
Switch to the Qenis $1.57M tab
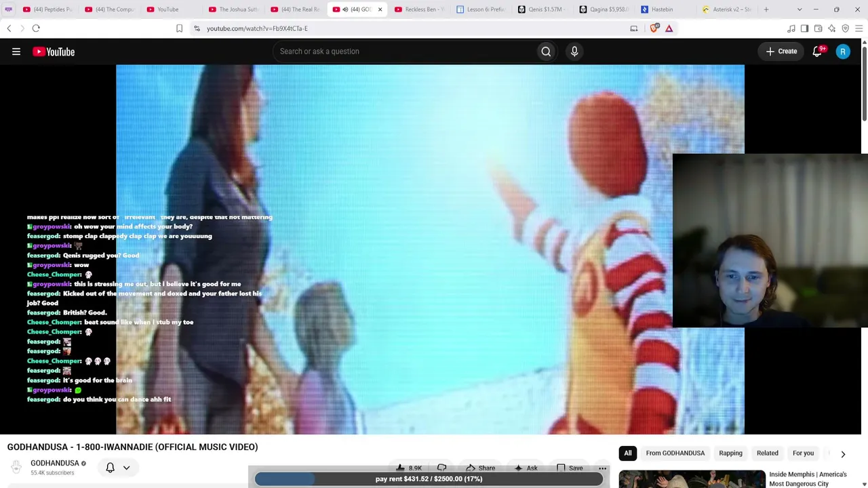tap(544, 9)
